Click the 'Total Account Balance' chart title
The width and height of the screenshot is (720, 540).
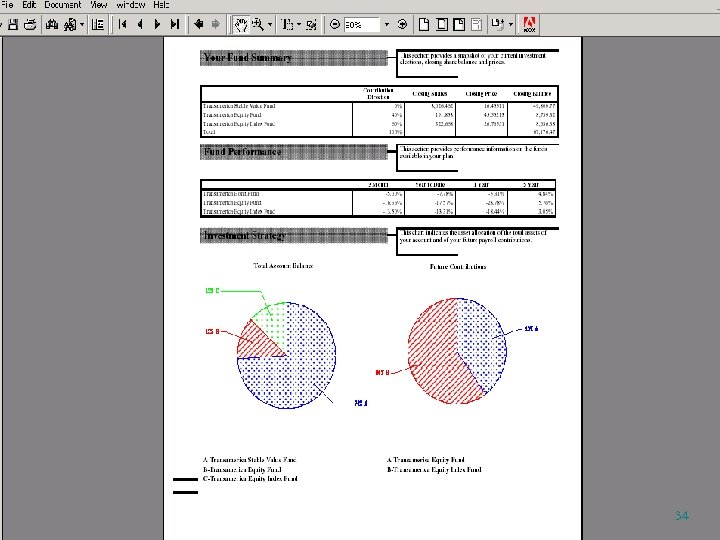pyautogui.click(x=283, y=265)
